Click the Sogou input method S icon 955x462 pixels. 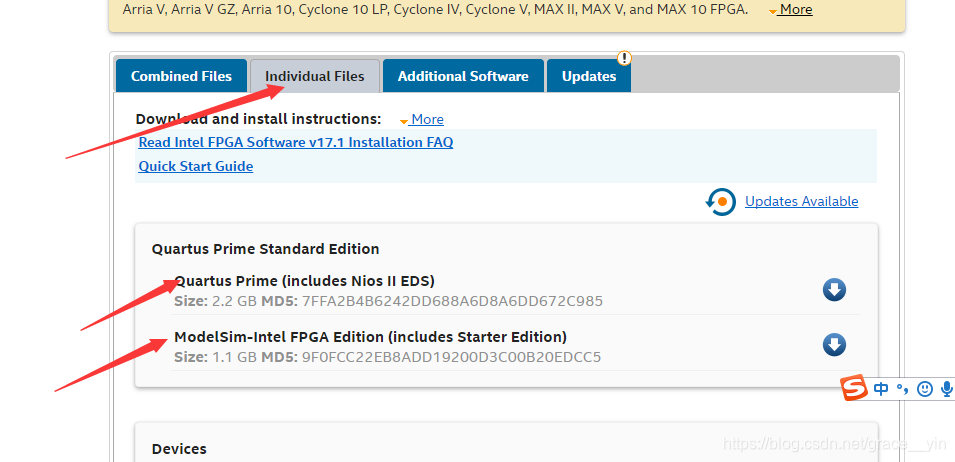click(855, 388)
